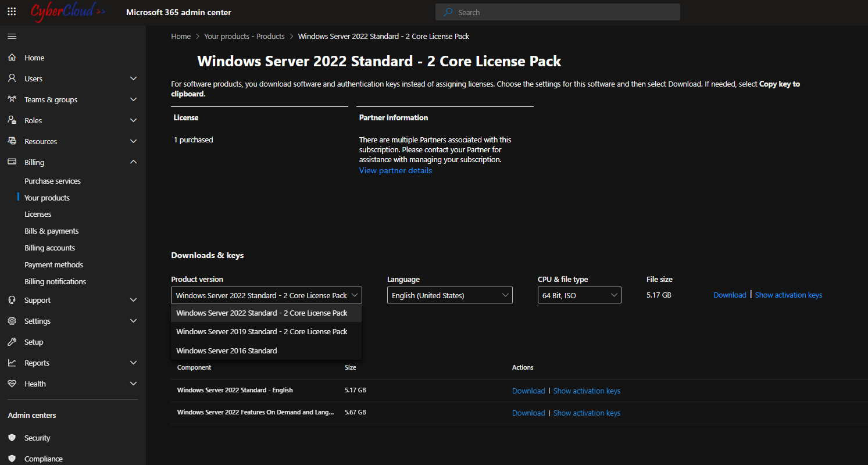Expand the Health chevron
The image size is (868, 465).
pyautogui.click(x=133, y=384)
